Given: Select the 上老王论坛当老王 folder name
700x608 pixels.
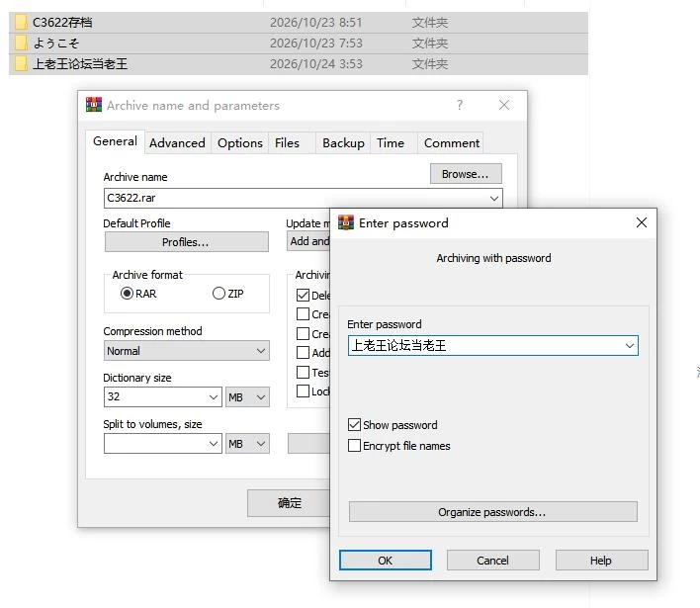Looking at the screenshot, I should pos(80,64).
